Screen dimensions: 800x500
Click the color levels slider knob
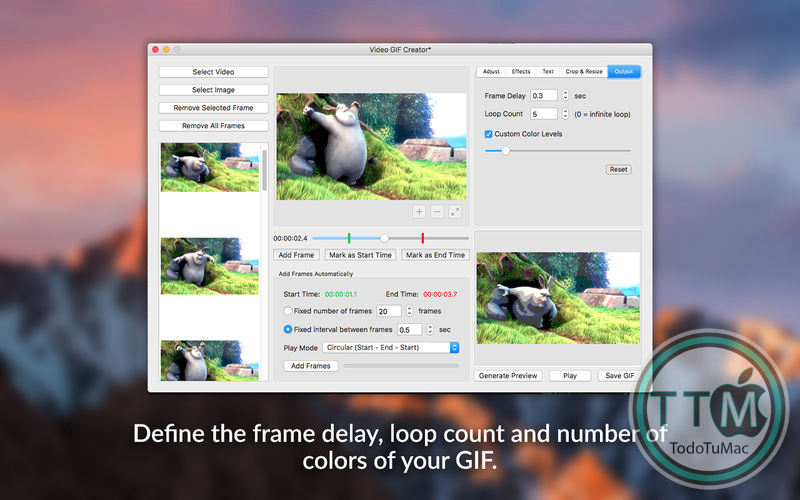(505, 151)
